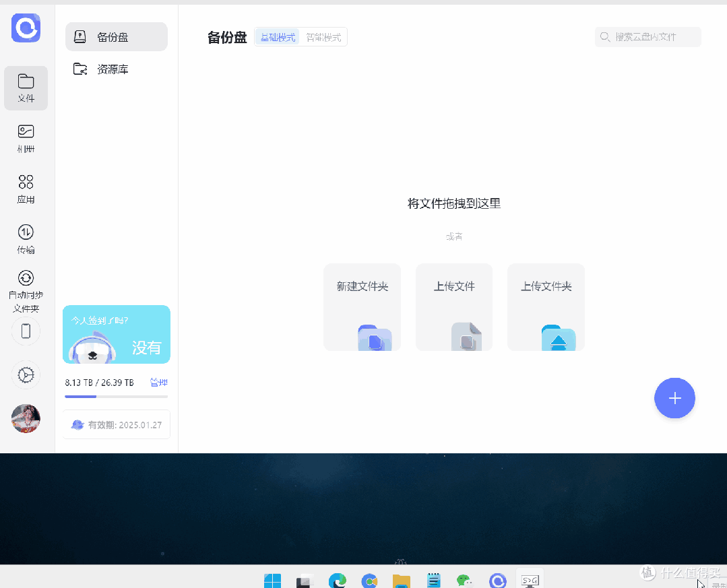Click the colorful browser icon beside Edge
Screen dimensions: 727x588
click(369, 581)
